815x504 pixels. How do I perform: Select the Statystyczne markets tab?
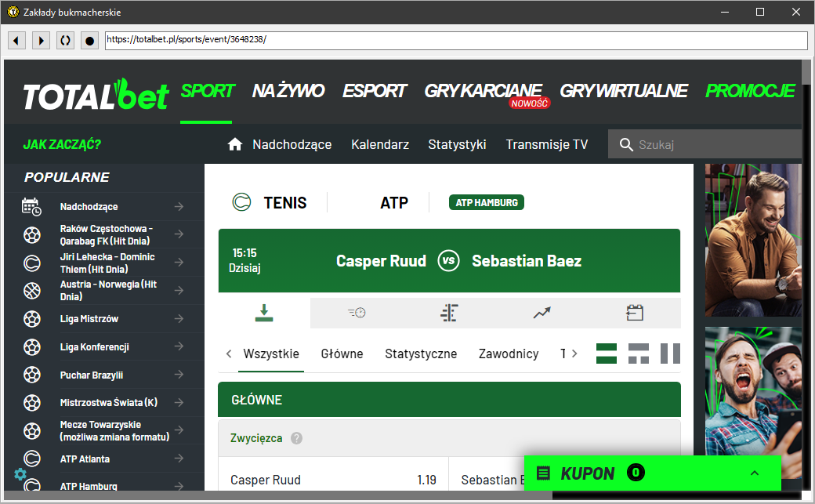(x=421, y=354)
